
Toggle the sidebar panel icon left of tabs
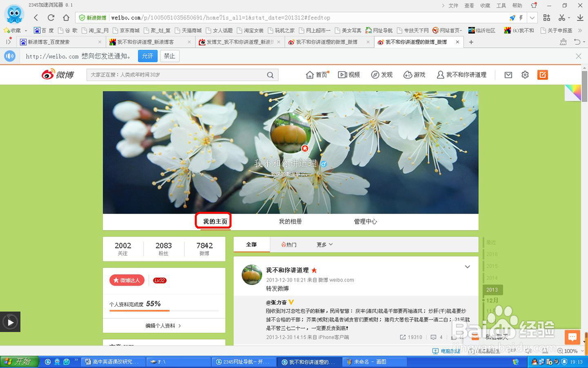tap(8, 42)
